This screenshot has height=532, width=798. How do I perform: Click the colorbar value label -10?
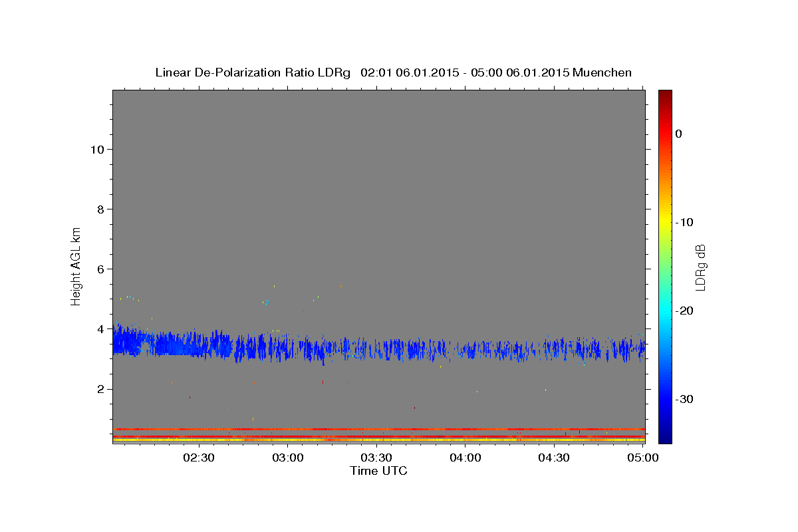(x=685, y=222)
